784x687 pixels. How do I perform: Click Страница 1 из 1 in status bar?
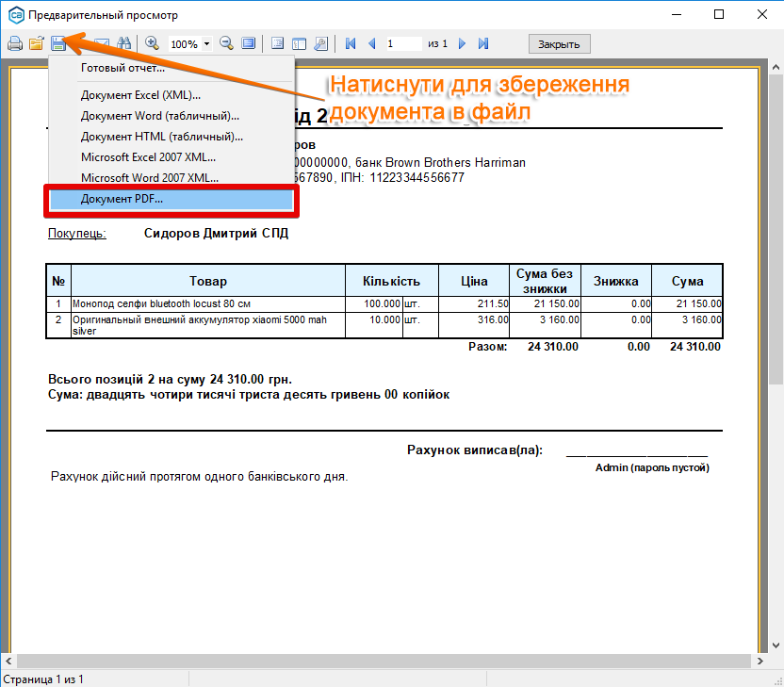pyautogui.click(x=43, y=679)
